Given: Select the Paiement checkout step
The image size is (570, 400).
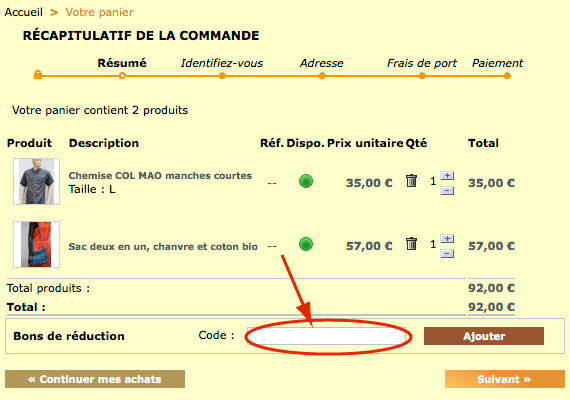Looking at the screenshot, I should point(497,63).
